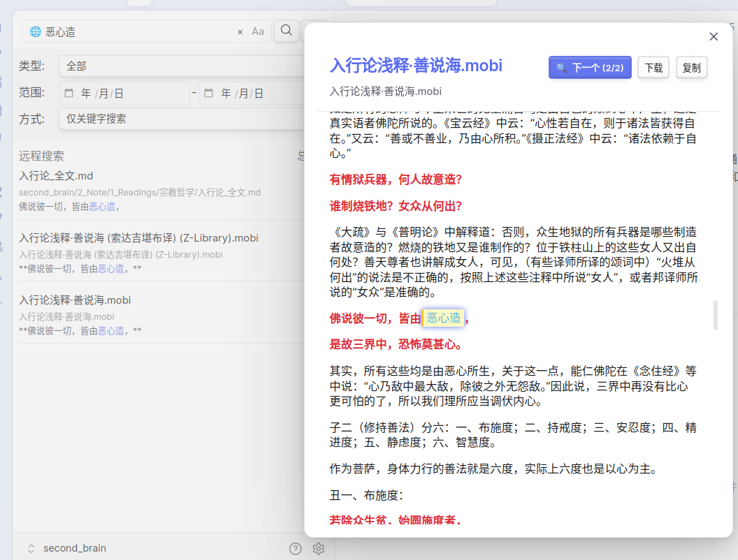The image size is (738, 560).
Task: Click verse 谁制烧铁地？女众从何出?
Action: click(396, 206)
